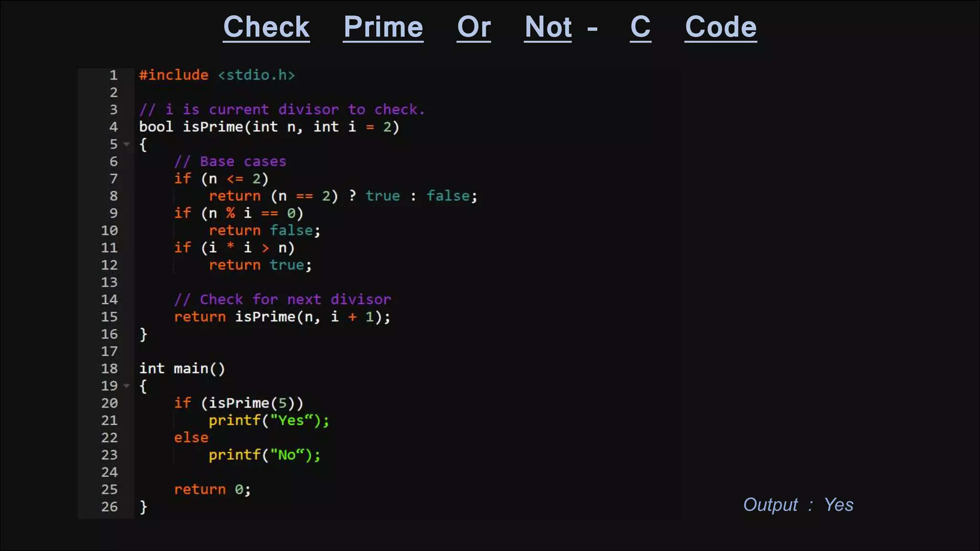Click 'bool isPrime(int n, int i = 2)' signature
This screenshot has width=980, height=551.
(x=269, y=127)
